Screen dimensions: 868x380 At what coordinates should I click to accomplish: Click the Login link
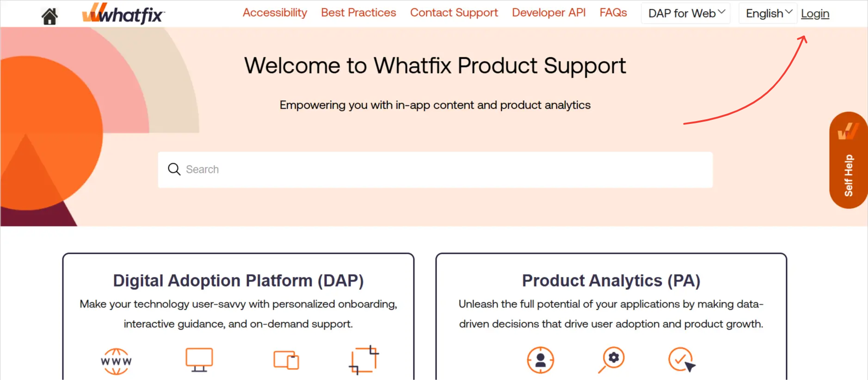pos(815,13)
